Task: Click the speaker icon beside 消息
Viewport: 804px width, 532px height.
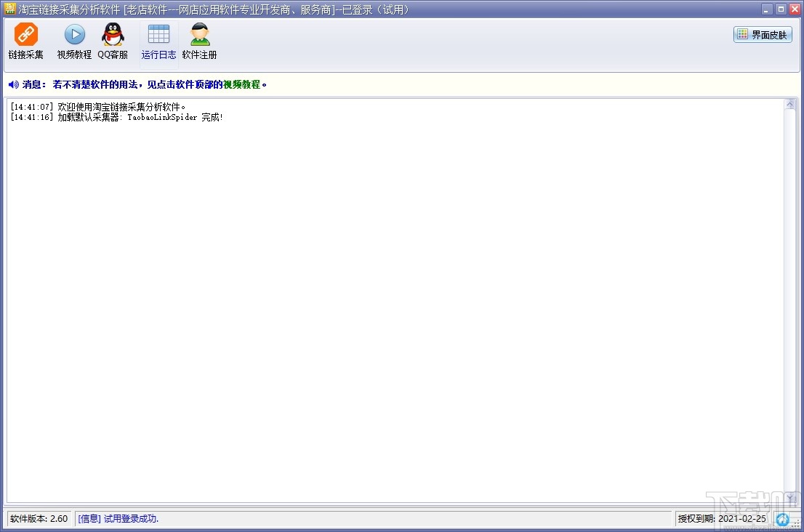Action: click(13, 84)
